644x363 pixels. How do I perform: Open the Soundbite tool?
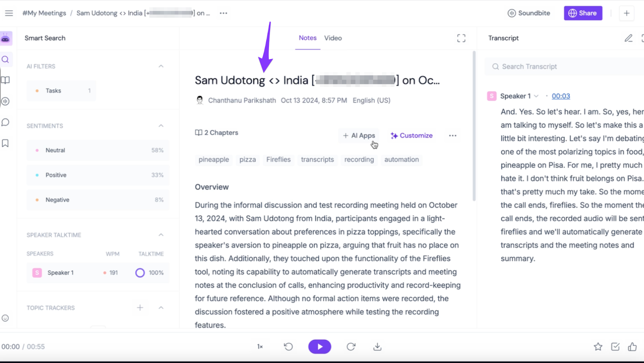click(x=529, y=13)
